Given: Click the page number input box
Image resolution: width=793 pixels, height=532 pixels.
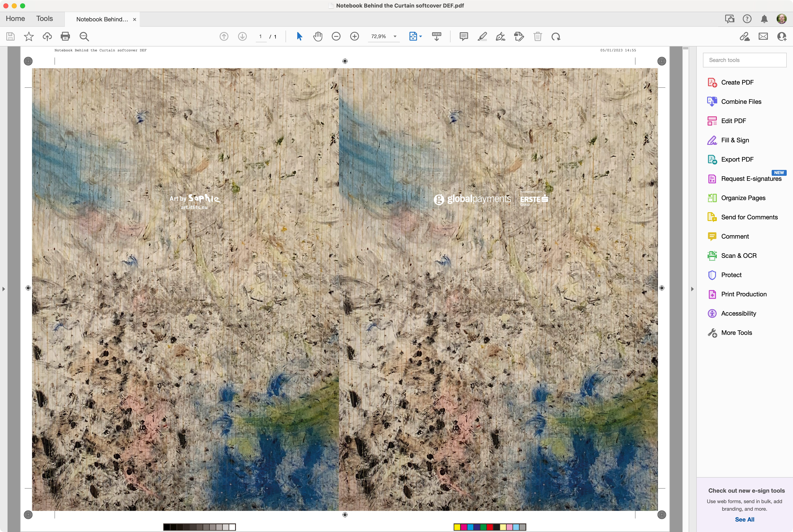Looking at the screenshot, I should (261, 36).
